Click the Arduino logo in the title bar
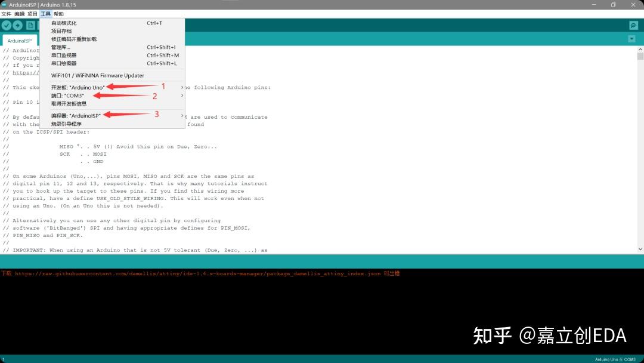The width and height of the screenshot is (644, 363). (5, 5)
